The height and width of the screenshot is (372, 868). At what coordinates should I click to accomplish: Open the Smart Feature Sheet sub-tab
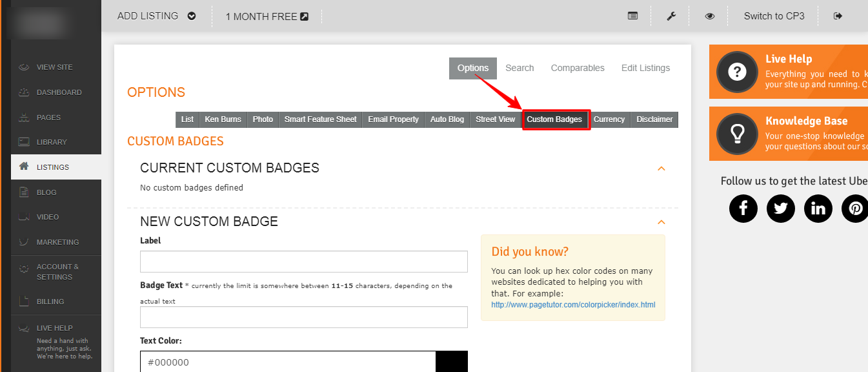(320, 119)
